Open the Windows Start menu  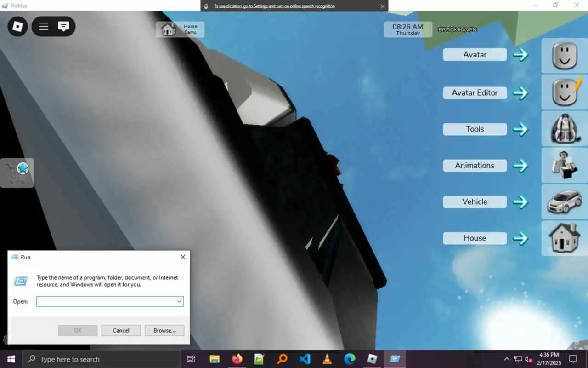tap(11, 359)
